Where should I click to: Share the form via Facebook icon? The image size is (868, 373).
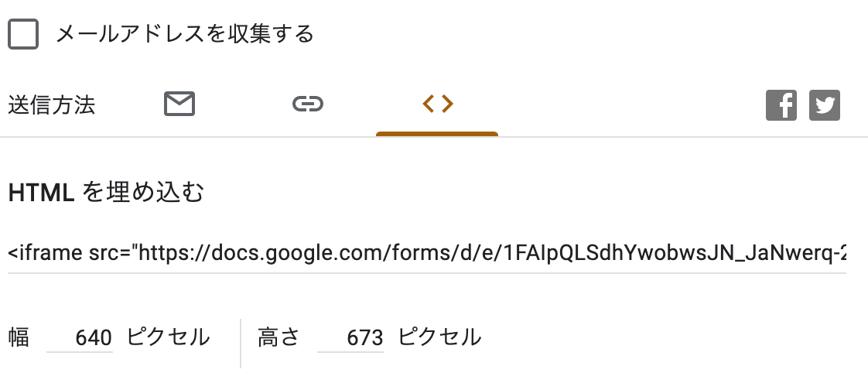point(781,105)
